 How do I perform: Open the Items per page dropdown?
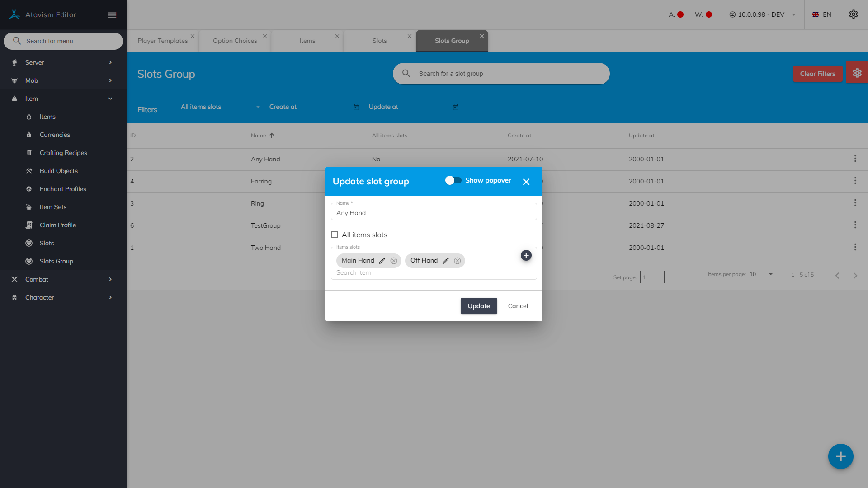(762, 274)
